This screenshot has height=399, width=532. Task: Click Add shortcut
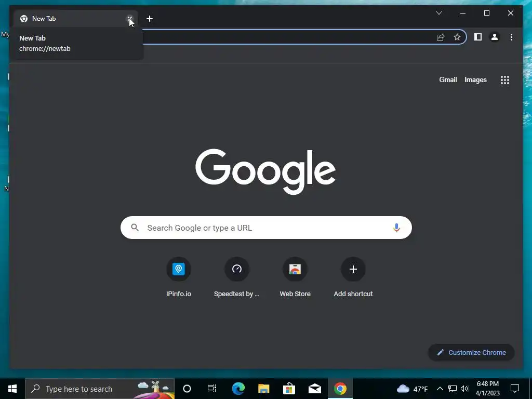(x=353, y=277)
